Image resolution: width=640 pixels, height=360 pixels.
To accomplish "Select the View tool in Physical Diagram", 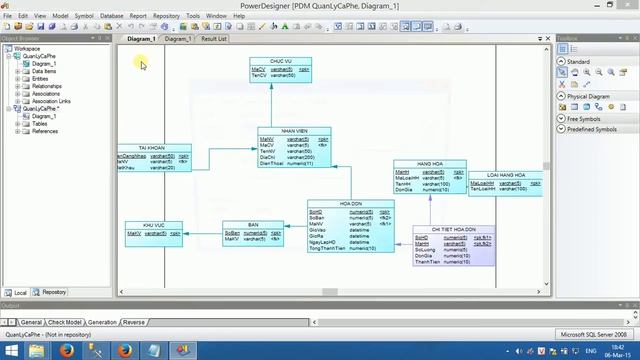I will pyautogui.click(x=587, y=107).
